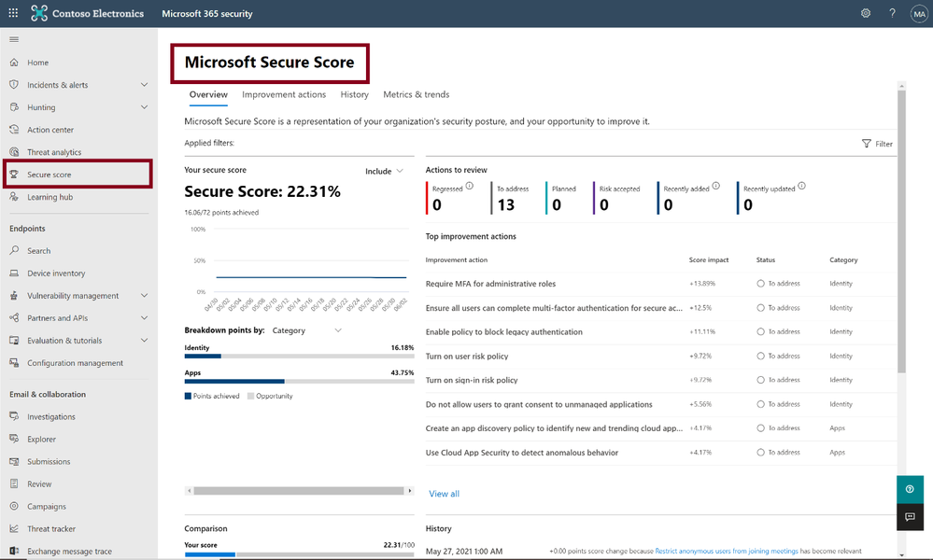Click the Campaigns icon
This screenshot has width=933, height=560.
(x=14, y=506)
